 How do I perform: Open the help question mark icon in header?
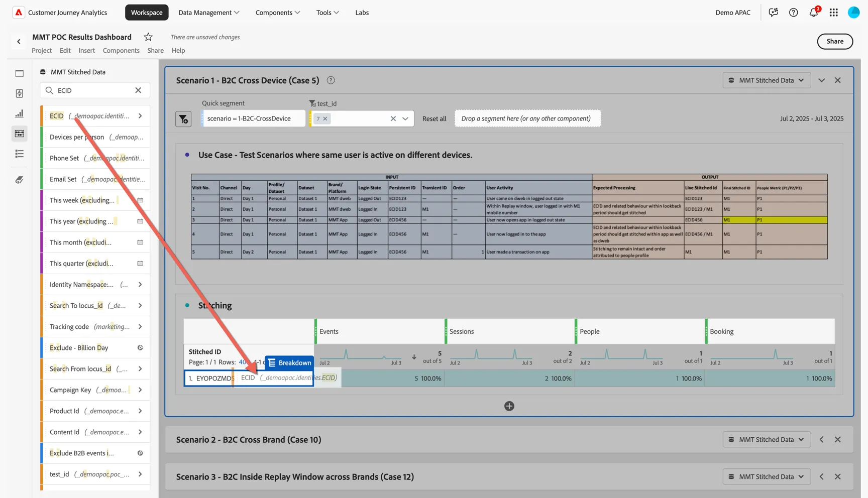794,13
